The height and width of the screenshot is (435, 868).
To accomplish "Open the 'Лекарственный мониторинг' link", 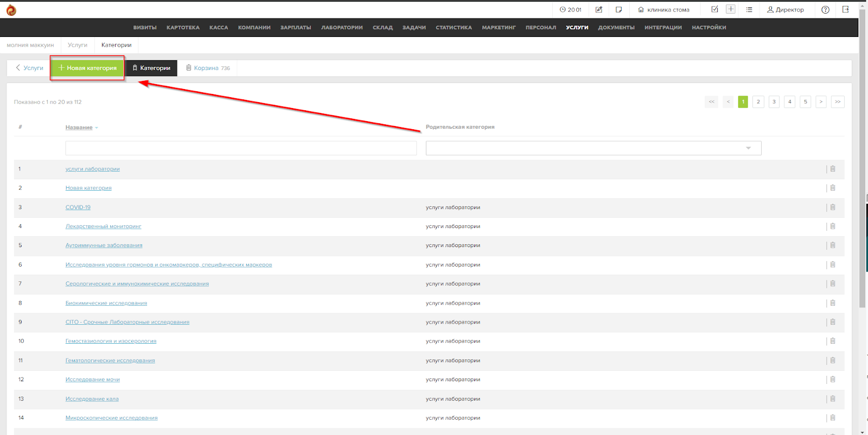I will pyautogui.click(x=103, y=226).
